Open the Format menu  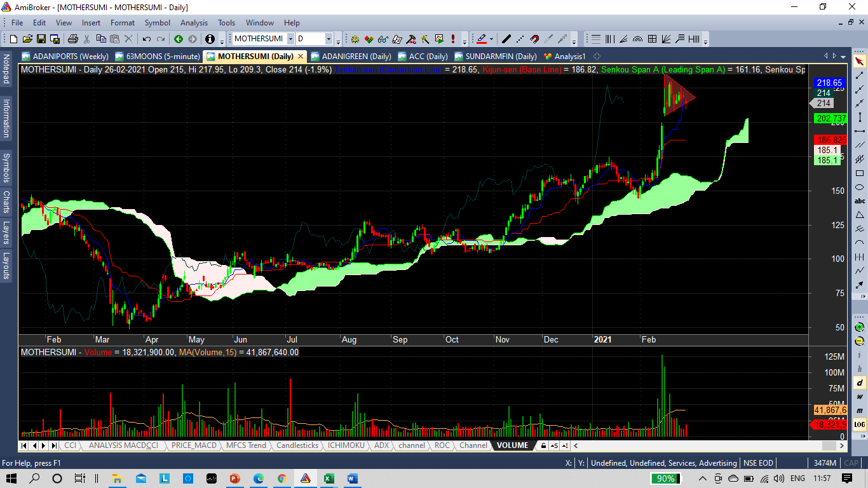[x=123, y=22]
